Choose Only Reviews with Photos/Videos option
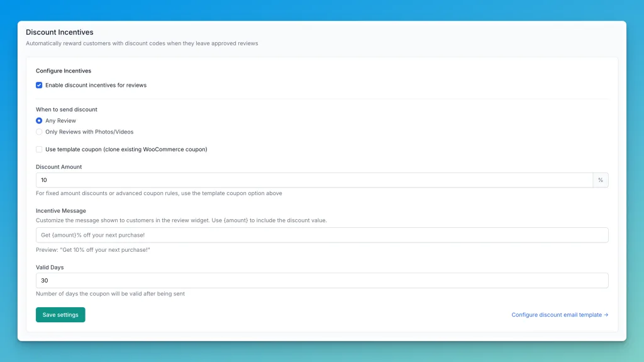 click(x=39, y=132)
